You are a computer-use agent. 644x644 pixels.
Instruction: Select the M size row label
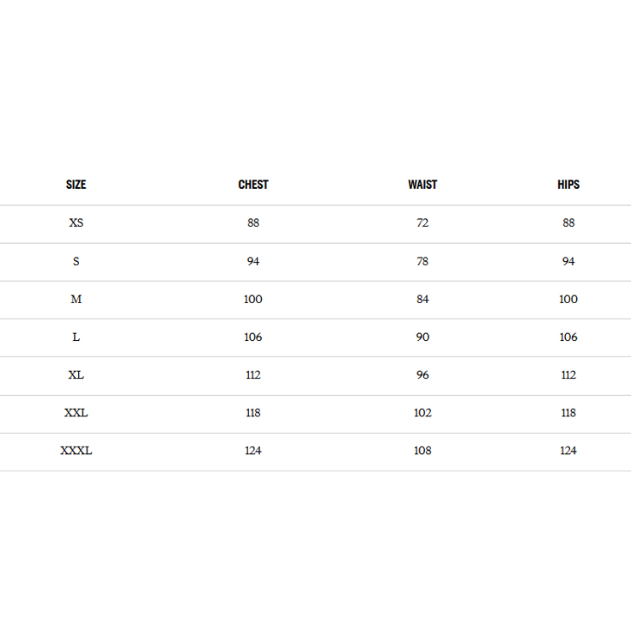76,299
